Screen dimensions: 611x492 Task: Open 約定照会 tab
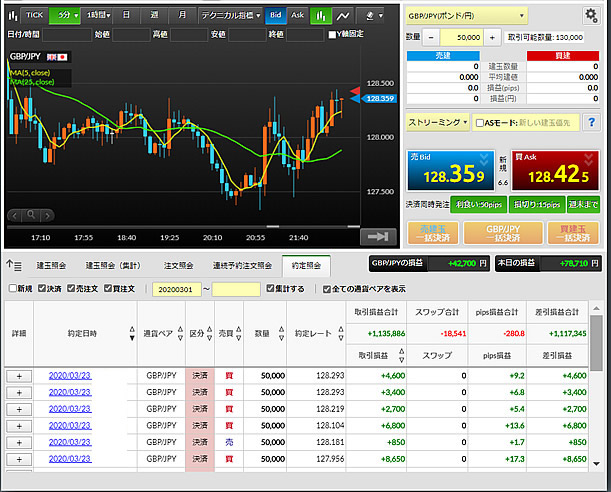[306, 266]
